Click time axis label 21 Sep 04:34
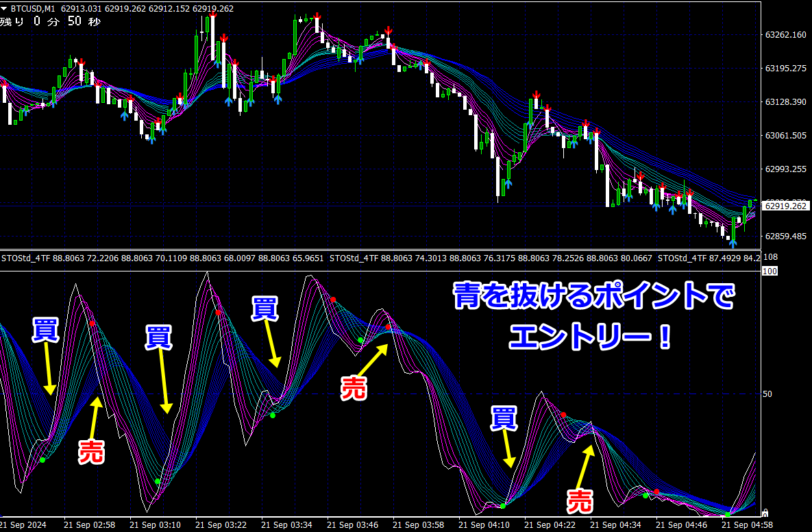This screenshot has width=812, height=532. click(x=615, y=524)
